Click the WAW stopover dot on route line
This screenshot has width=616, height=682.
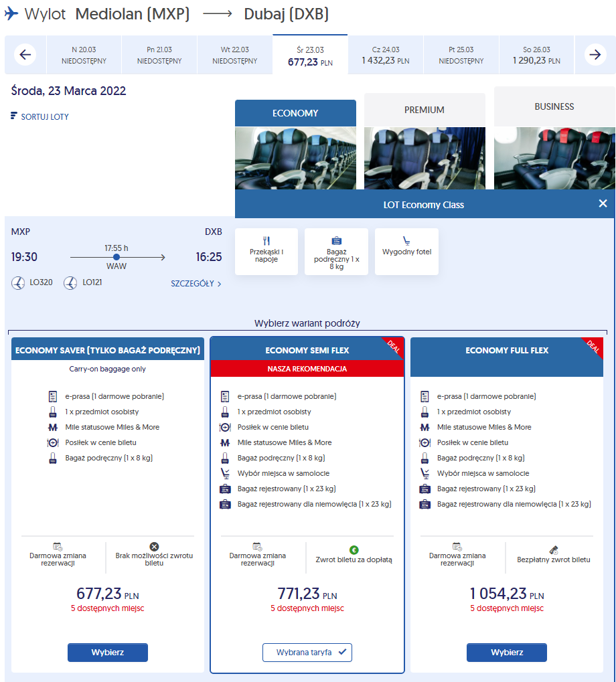(x=116, y=257)
